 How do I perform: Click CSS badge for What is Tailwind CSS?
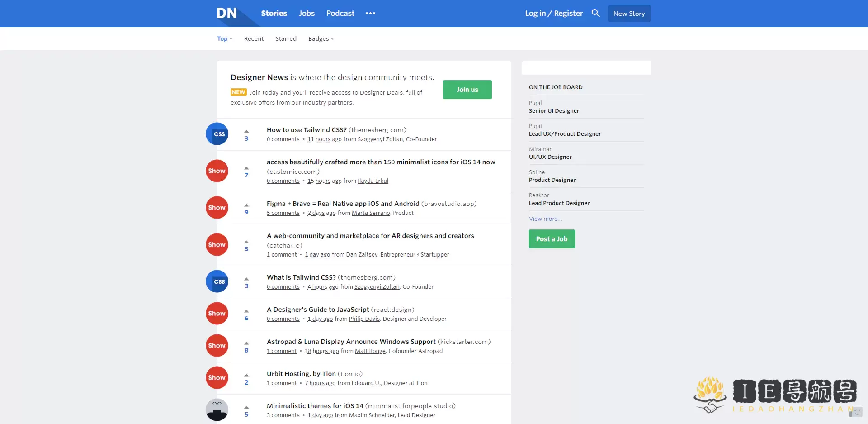[217, 281]
